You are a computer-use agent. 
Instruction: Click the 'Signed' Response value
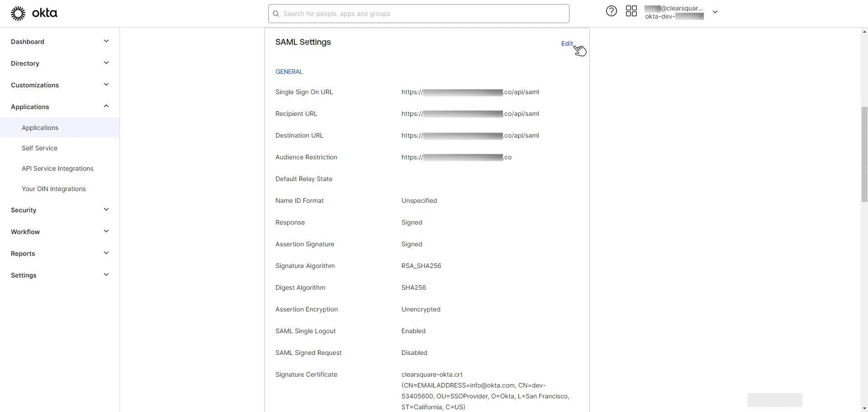412,222
